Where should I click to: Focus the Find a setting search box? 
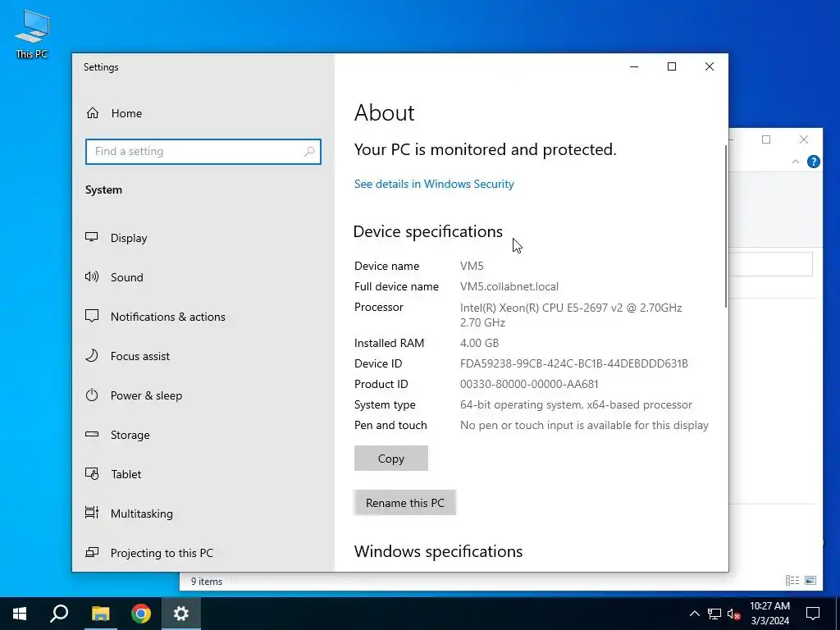203,152
